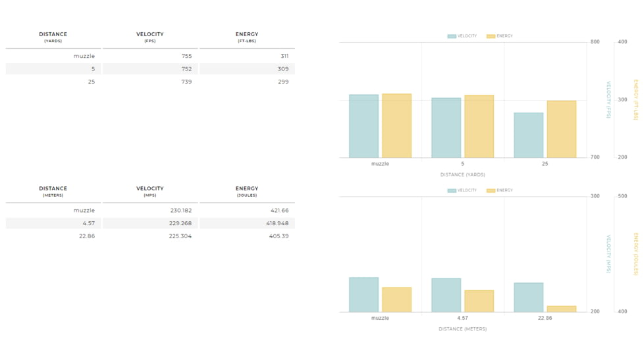Toggle Velocity legend in the yards chart
Image resolution: width=644 pixels, height=362 pixels.
pyautogui.click(x=462, y=36)
